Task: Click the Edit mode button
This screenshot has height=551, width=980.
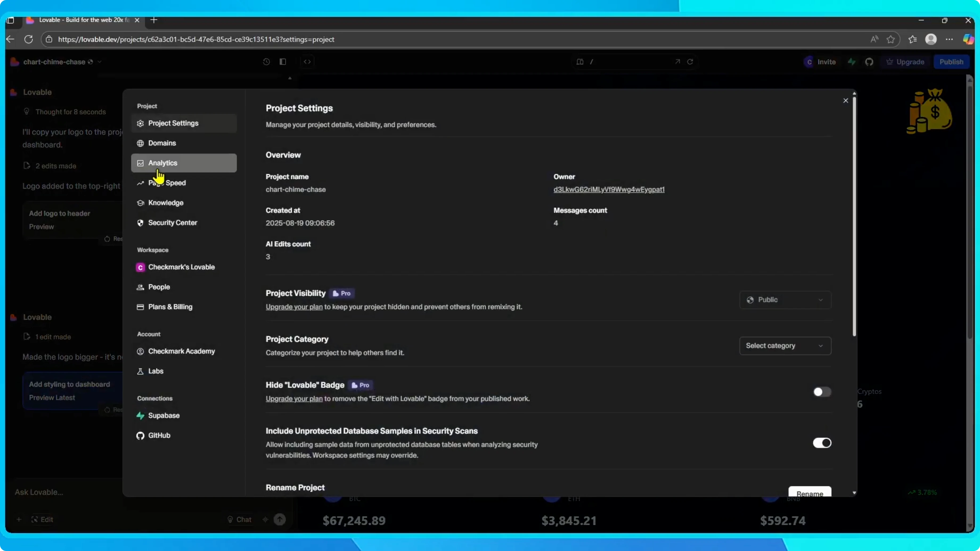Action: 42,519
